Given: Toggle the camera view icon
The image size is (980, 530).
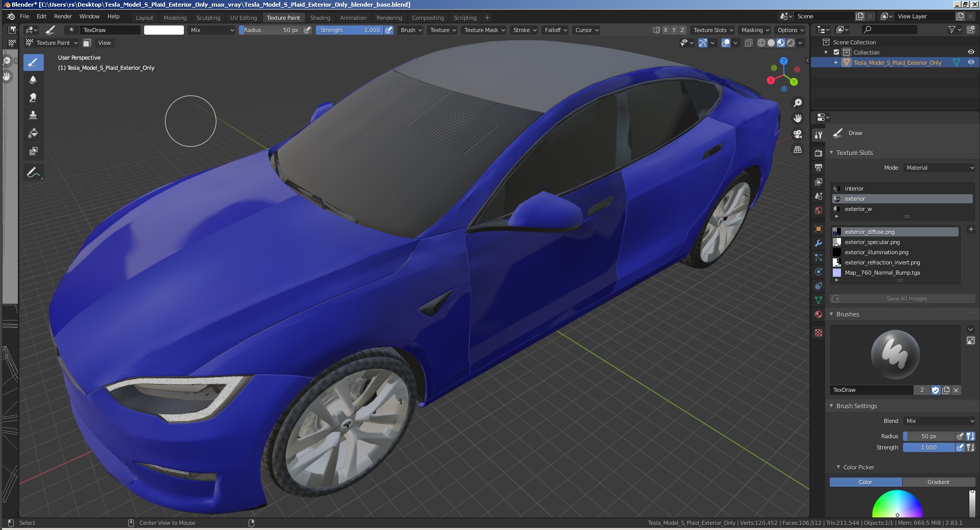Looking at the screenshot, I should [x=798, y=134].
